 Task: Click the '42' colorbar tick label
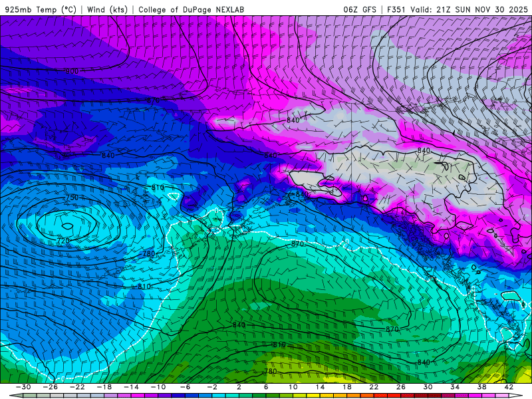pos(509,387)
